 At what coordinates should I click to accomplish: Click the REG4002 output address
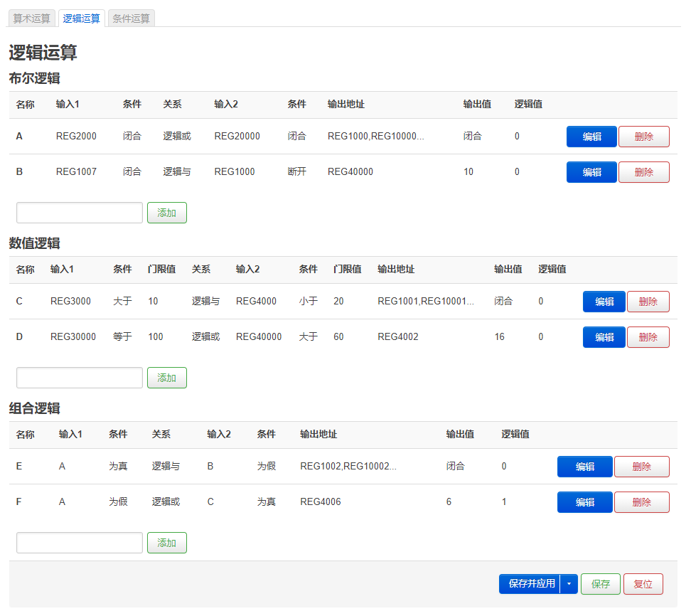[x=398, y=337]
